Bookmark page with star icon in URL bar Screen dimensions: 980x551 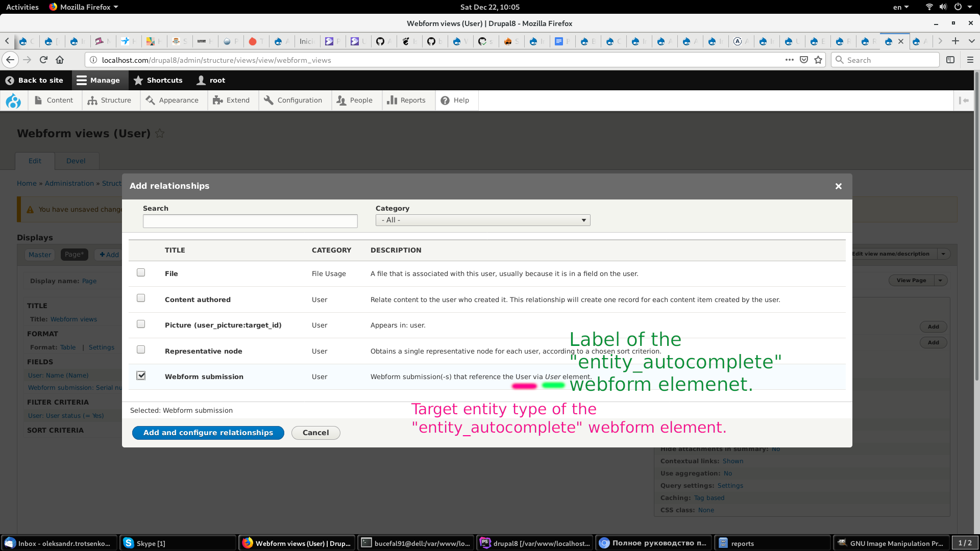coord(818,60)
